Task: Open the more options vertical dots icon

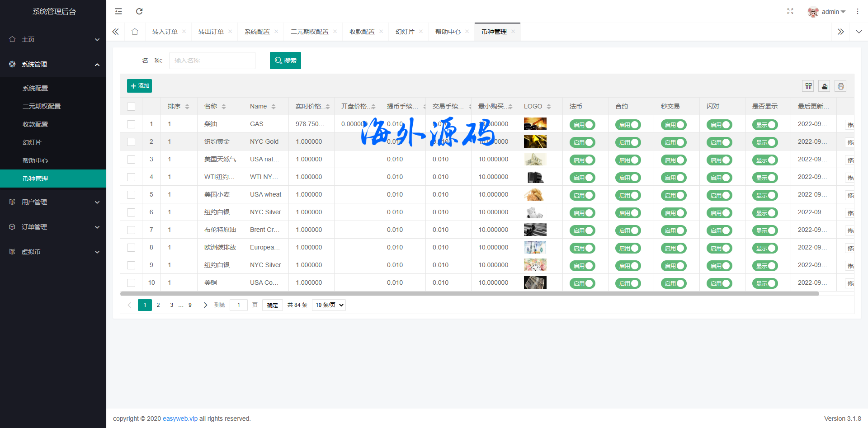Action: tap(858, 11)
